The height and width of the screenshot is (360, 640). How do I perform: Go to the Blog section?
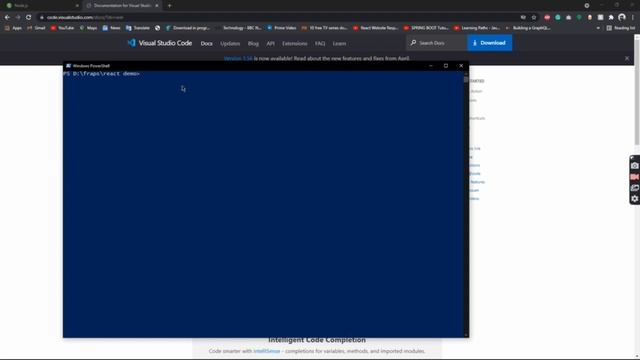coord(253,43)
